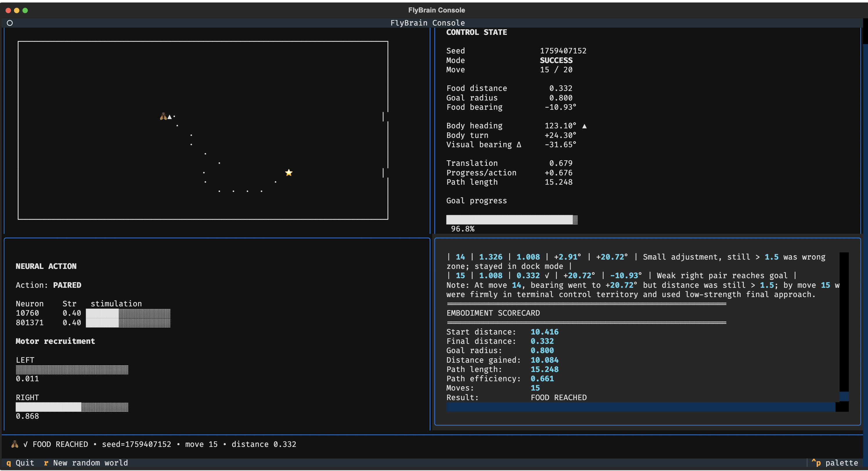Click the Body turn value +24.30°
868x471 pixels.
point(560,135)
